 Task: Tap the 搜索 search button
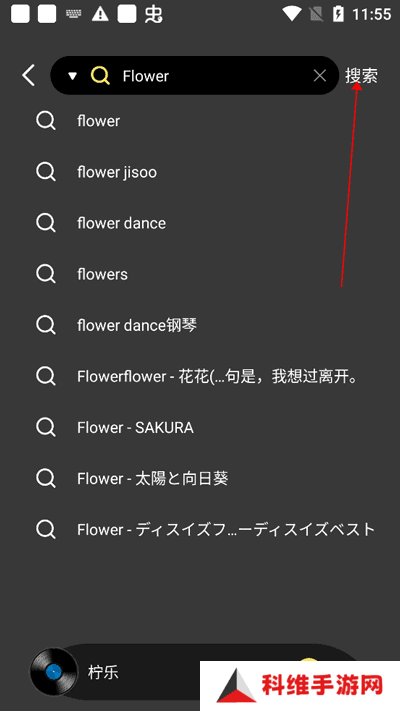pos(361,76)
